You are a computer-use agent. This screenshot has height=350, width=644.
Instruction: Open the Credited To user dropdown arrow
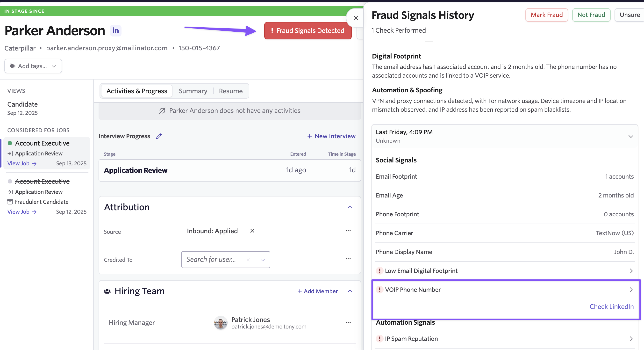pyautogui.click(x=262, y=260)
